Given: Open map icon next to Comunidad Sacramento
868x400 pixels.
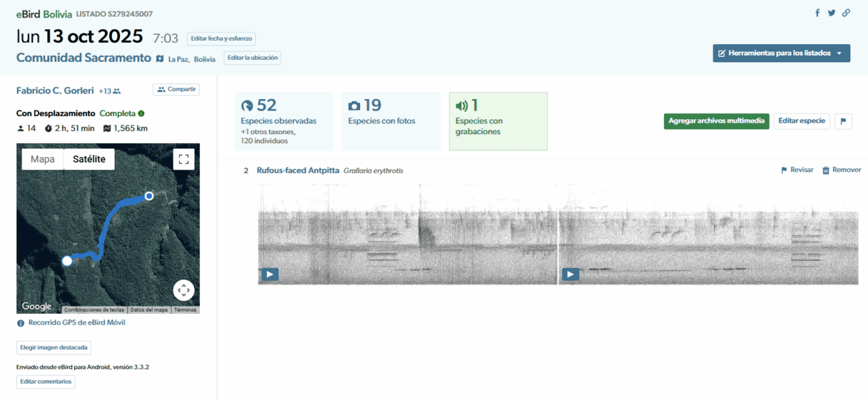Looking at the screenshot, I should pos(159,59).
